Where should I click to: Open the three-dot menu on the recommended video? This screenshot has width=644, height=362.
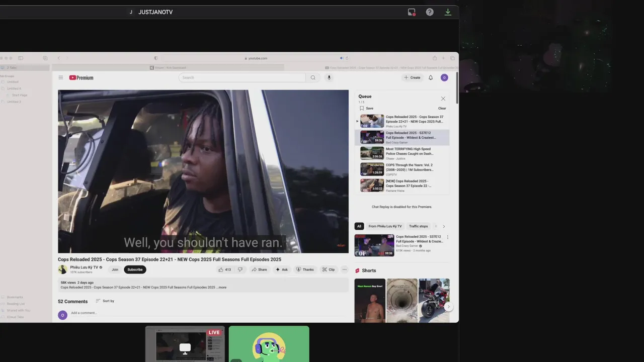[448, 237]
